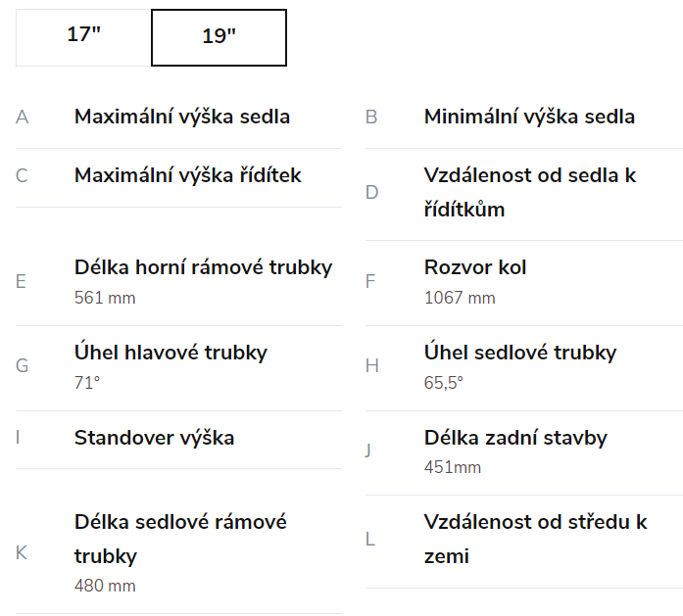Select the 19" size tab

click(219, 37)
